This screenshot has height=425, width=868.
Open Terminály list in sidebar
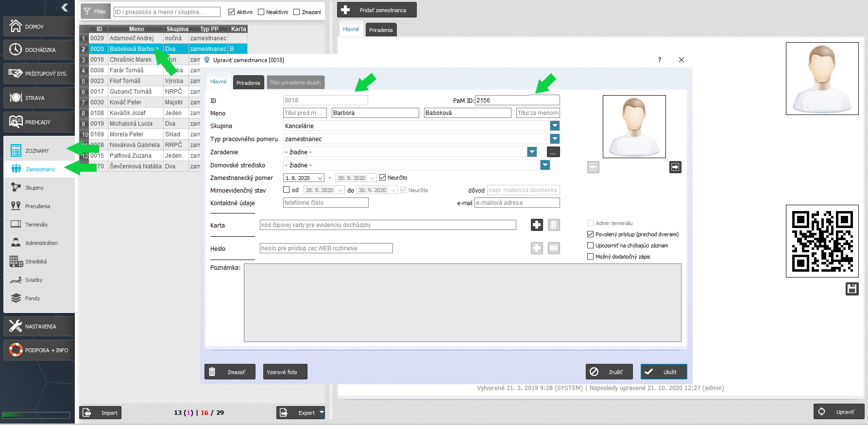(x=36, y=225)
